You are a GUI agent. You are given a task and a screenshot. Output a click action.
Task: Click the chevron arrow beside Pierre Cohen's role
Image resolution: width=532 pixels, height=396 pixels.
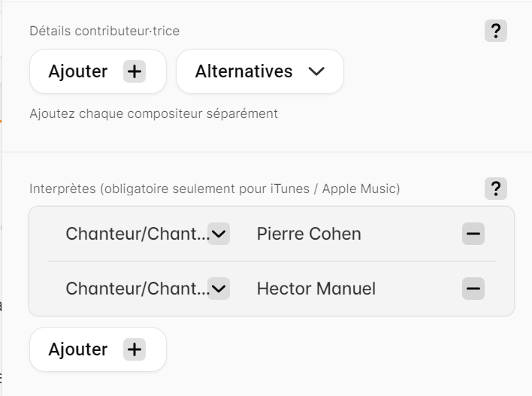(x=219, y=234)
